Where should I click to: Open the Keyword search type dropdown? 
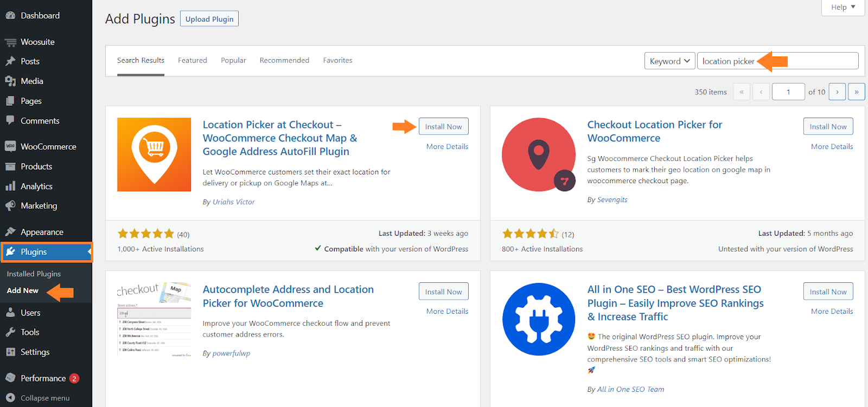pyautogui.click(x=669, y=61)
